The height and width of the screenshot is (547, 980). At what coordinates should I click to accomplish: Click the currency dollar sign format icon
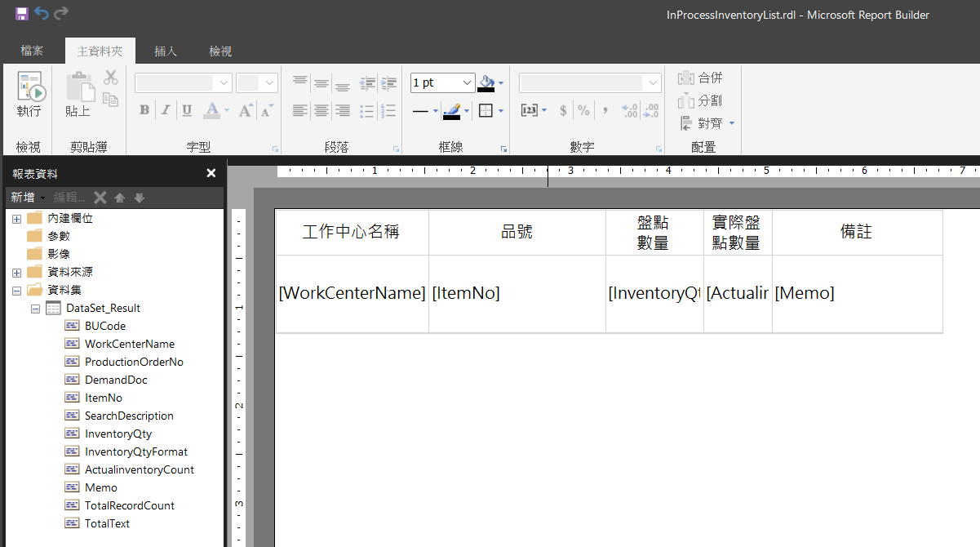563,110
